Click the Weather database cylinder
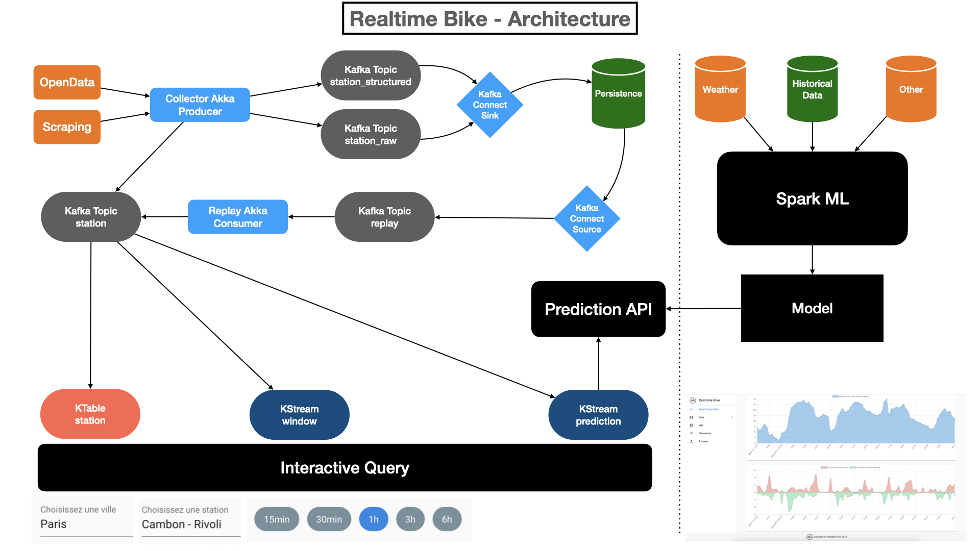The image size is (980, 551). (720, 89)
